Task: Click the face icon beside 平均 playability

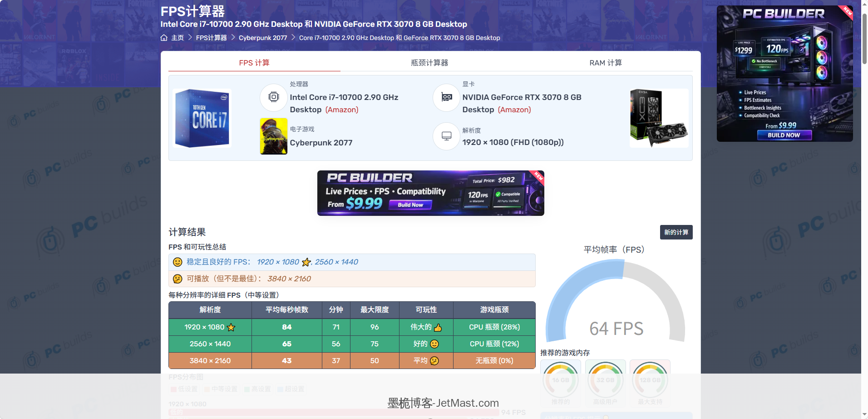Action: pyautogui.click(x=434, y=361)
